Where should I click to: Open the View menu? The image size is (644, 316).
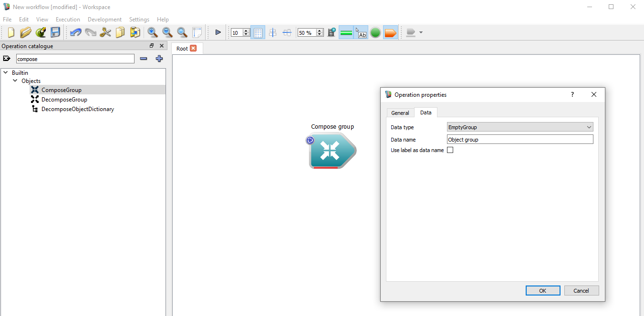click(x=42, y=20)
